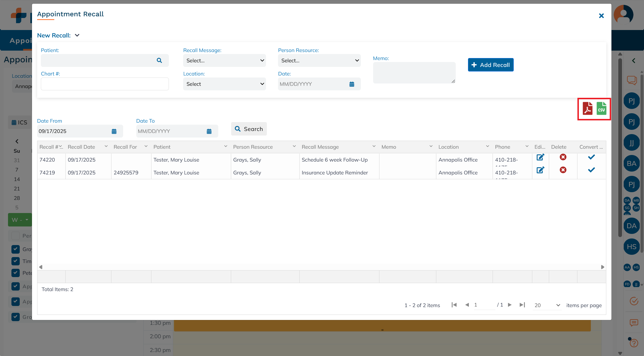Toggle the Pete resource checkbox

tap(16, 273)
